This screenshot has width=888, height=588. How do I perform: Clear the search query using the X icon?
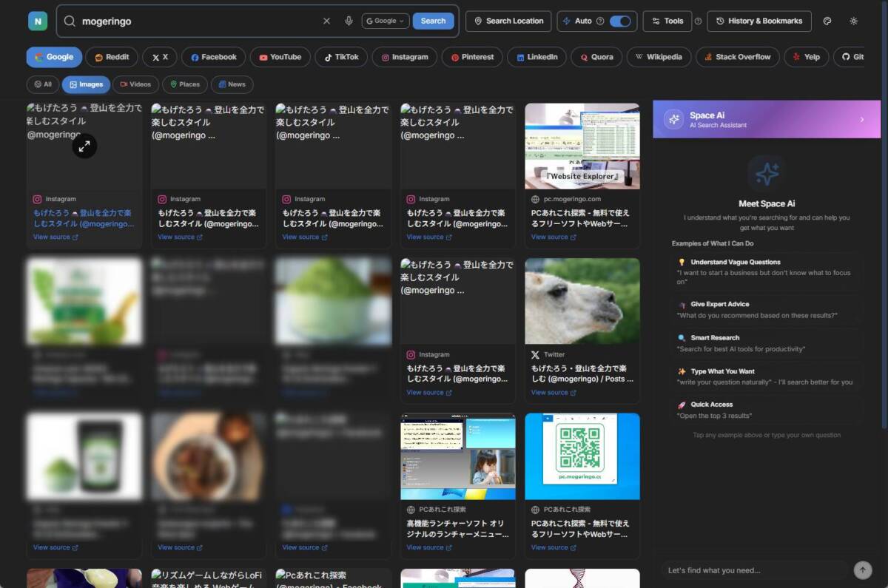(x=326, y=21)
